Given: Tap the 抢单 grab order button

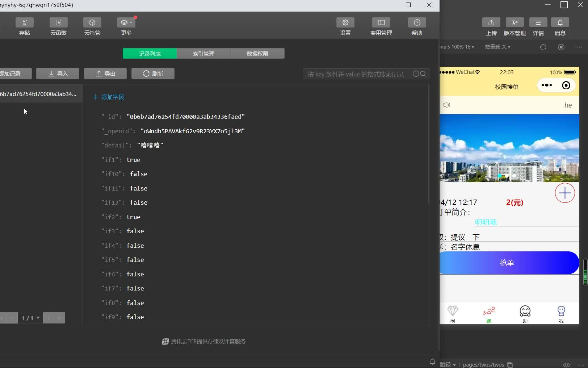Looking at the screenshot, I should click(x=509, y=263).
